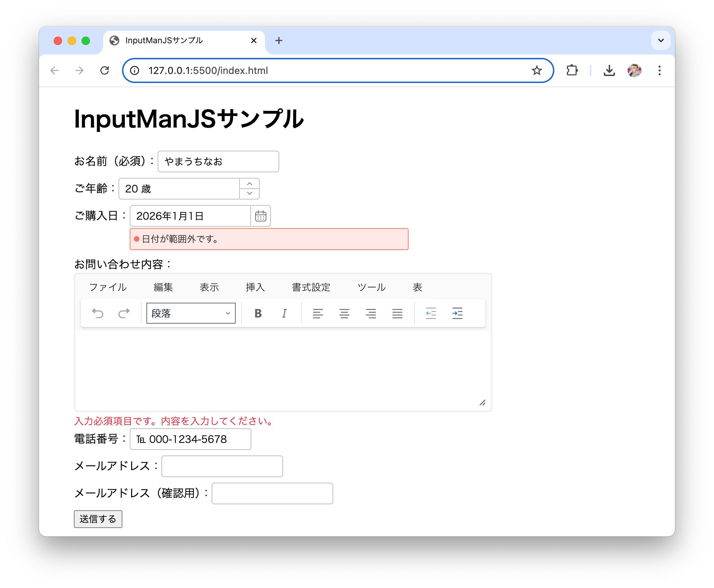
Task: Decrease indent in the editor
Action: 431,313
